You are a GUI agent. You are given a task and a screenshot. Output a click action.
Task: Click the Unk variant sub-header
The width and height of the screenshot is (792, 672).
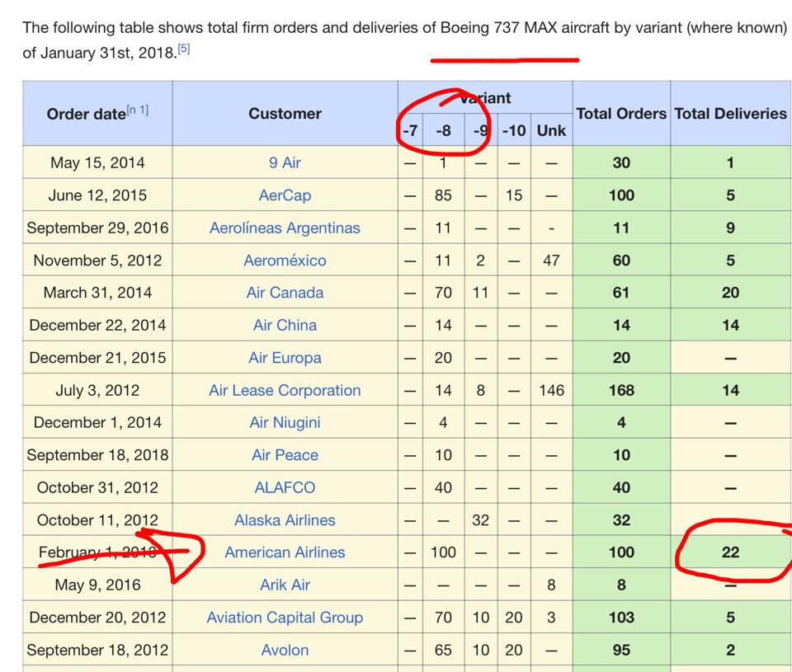pyautogui.click(x=552, y=130)
